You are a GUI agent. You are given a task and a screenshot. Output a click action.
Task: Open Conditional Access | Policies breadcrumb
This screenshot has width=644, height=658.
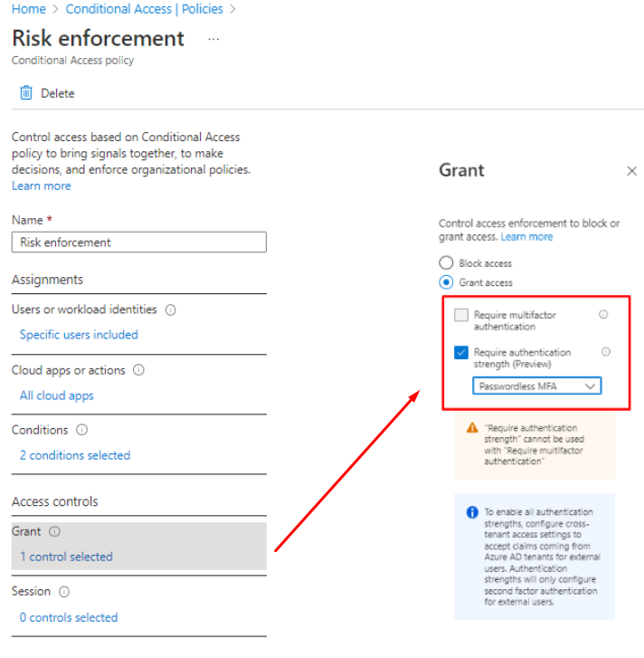144,9
